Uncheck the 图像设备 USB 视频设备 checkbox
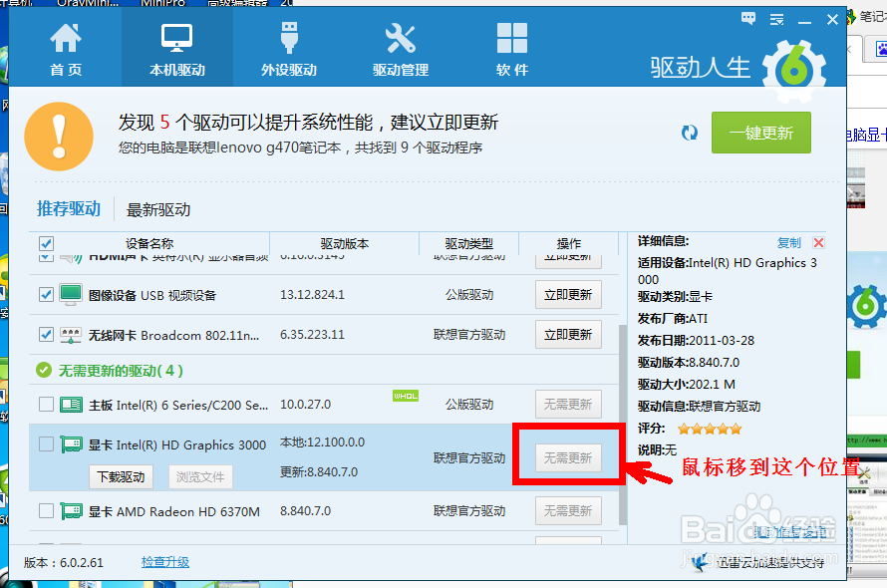 (x=46, y=294)
